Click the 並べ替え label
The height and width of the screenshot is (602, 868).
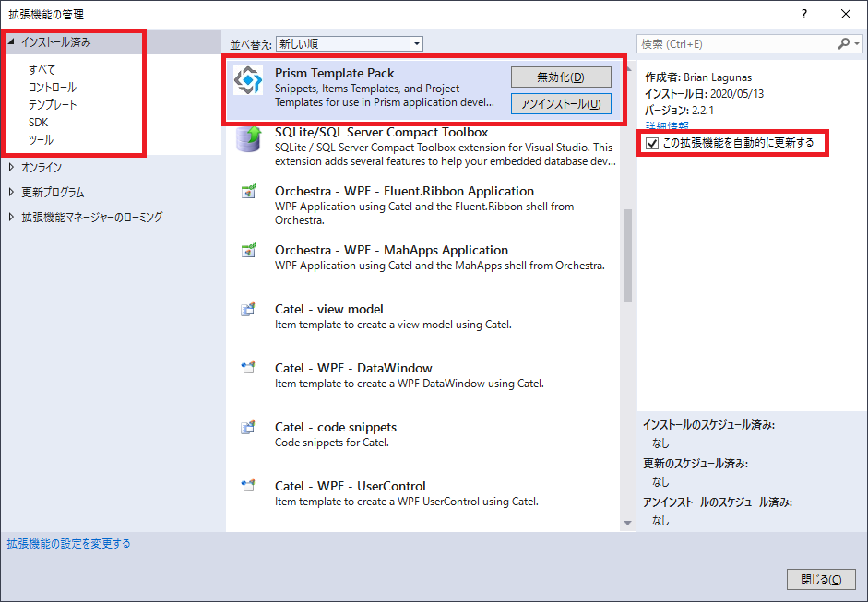tap(251, 44)
